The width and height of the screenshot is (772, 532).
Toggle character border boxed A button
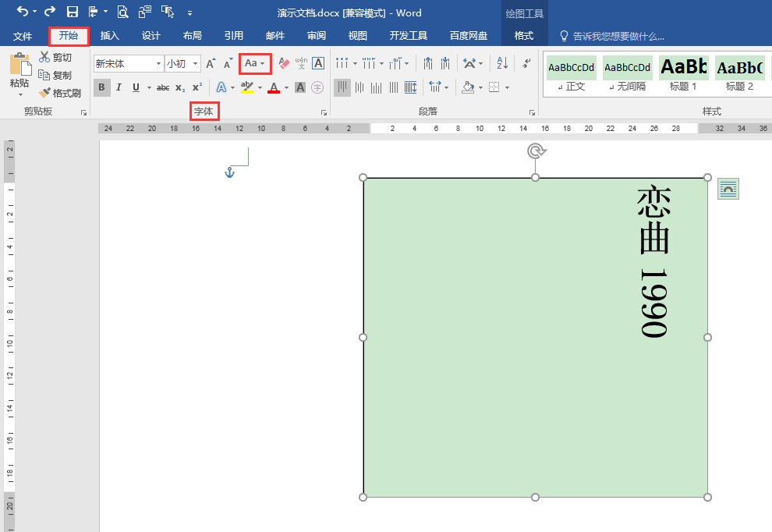tap(318, 63)
